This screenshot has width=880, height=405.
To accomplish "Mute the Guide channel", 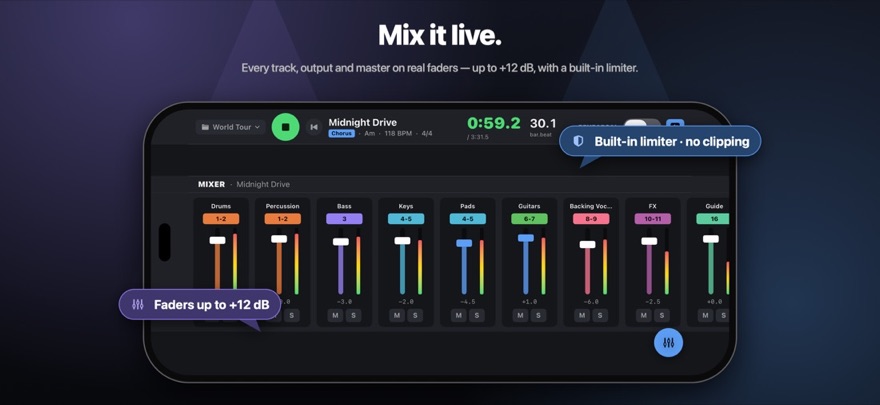I will (x=705, y=316).
